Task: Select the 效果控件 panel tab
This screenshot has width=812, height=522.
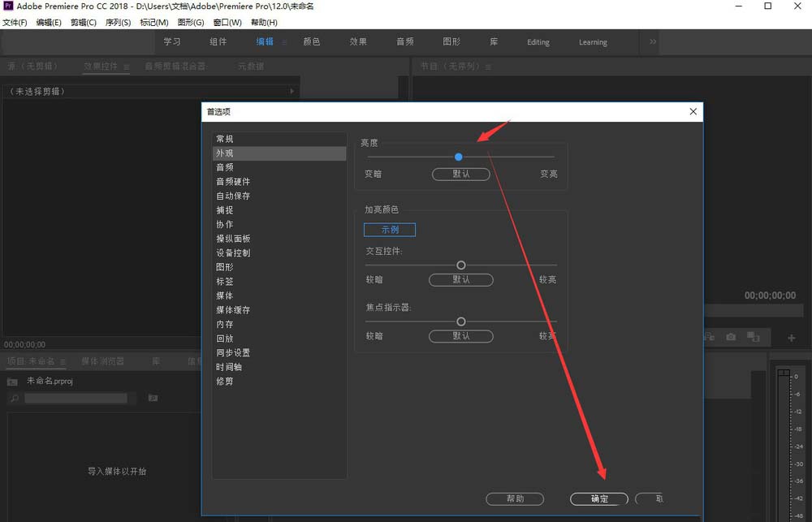Action: pos(101,67)
